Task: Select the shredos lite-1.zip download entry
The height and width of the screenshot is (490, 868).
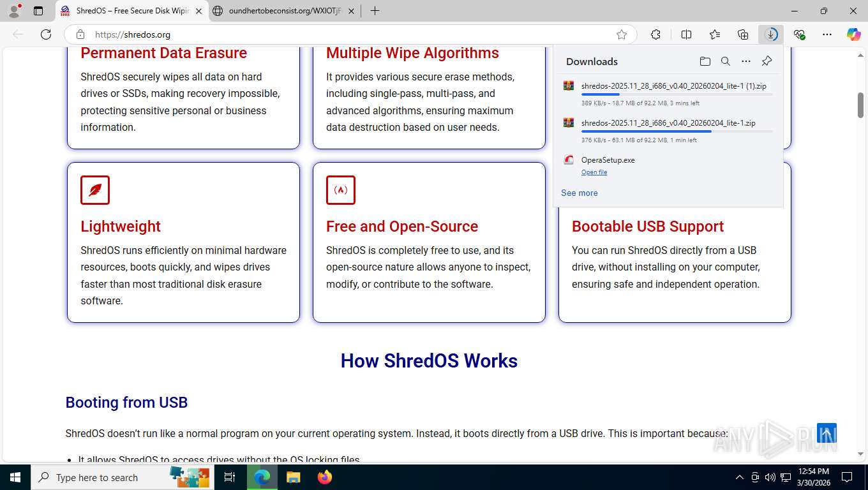Action: click(668, 130)
